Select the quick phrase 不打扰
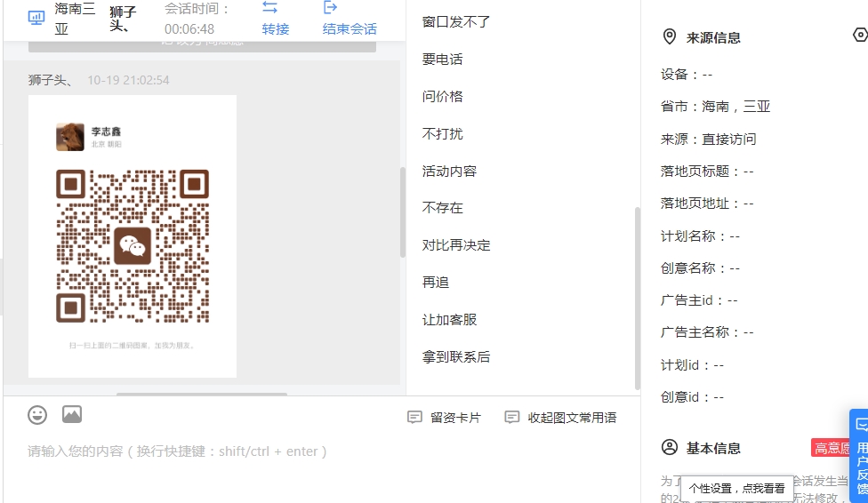The width and height of the screenshot is (868, 503). (x=442, y=134)
